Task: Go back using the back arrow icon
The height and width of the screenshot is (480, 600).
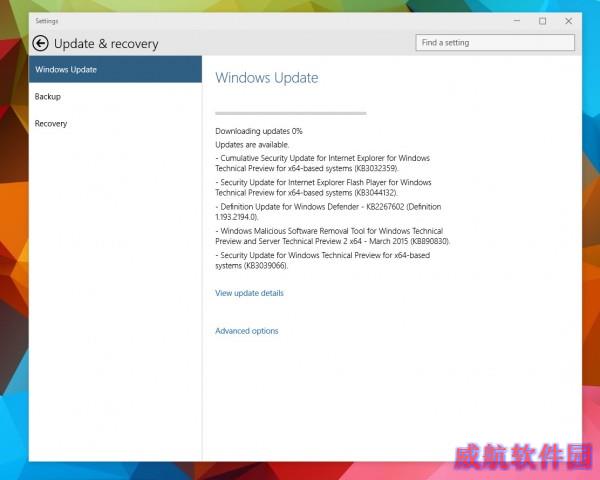Action: point(41,43)
